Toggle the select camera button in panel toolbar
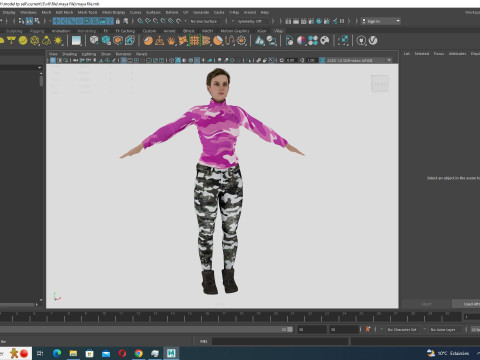The height and width of the screenshot is (360, 480). pyautogui.click(x=53, y=60)
